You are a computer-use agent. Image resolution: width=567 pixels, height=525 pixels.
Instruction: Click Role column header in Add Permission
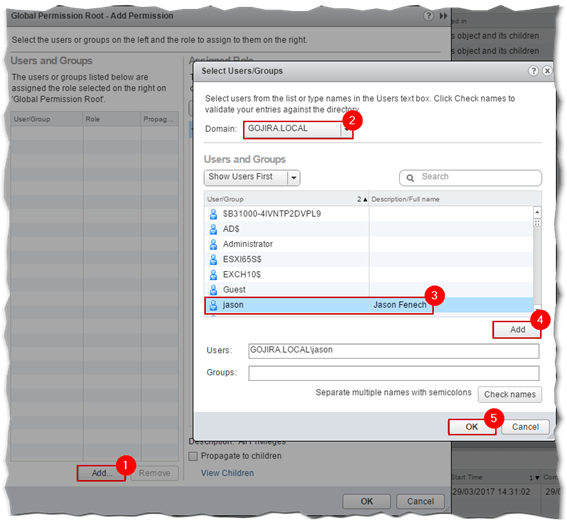coord(112,119)
